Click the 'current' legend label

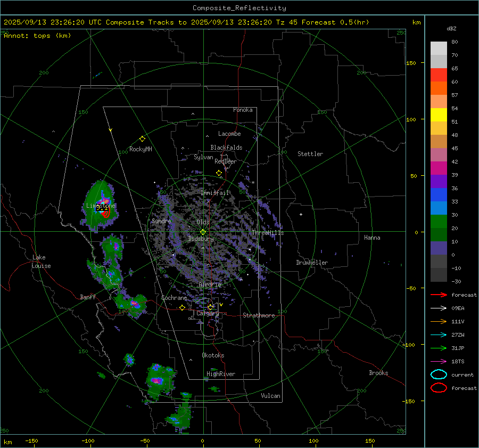click(463, 375)
